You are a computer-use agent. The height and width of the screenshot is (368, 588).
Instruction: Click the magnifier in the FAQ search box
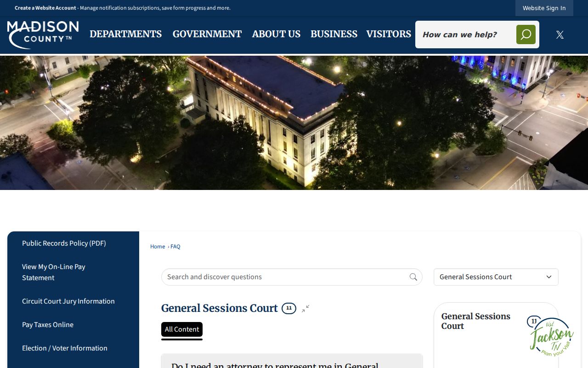pyautogui.click(x=413, y=277)
